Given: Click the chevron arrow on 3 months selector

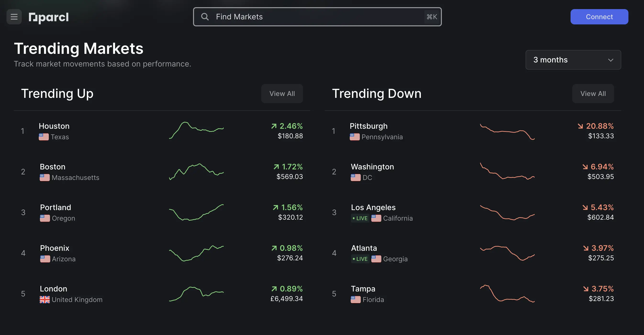Looking at the screenshot, I should coord(610,60).
